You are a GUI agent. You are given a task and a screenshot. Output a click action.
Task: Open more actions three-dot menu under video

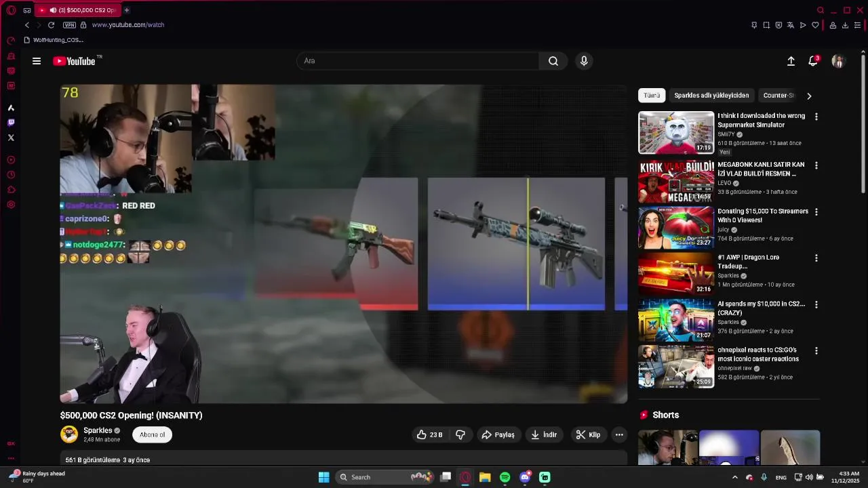[x=619, y=434]
